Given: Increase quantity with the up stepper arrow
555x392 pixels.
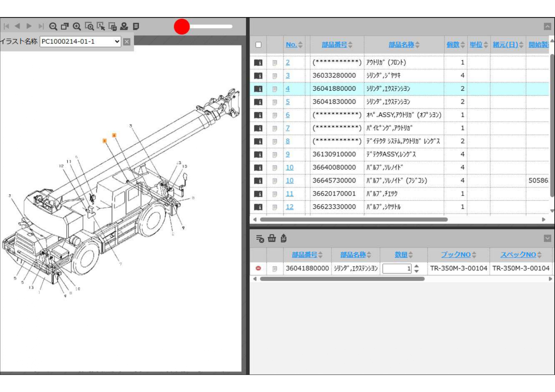Looking at the screenshot, I should pyautogui.click(x=416, y=266).
